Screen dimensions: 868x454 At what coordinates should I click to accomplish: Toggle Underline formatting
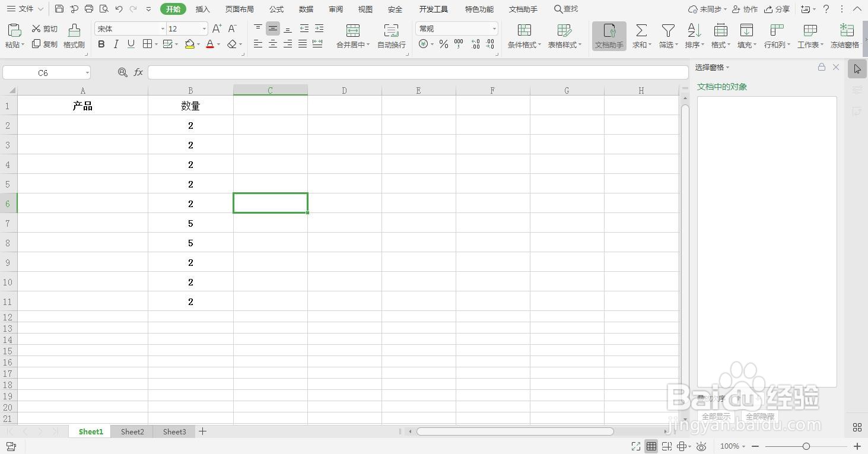coord(131,44)
